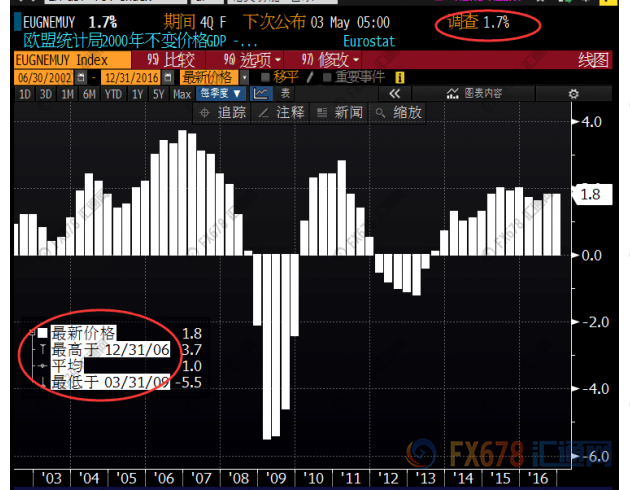Open the 最新价格 field dropdown arrow

coord(244,77)
